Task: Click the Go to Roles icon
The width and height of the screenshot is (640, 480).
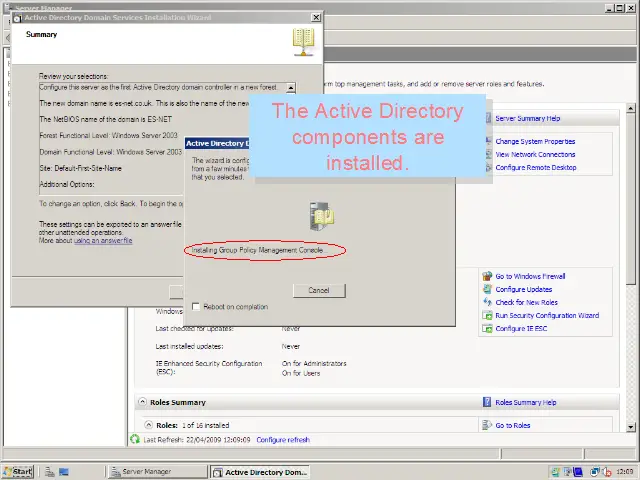Action: pos(487,425)
